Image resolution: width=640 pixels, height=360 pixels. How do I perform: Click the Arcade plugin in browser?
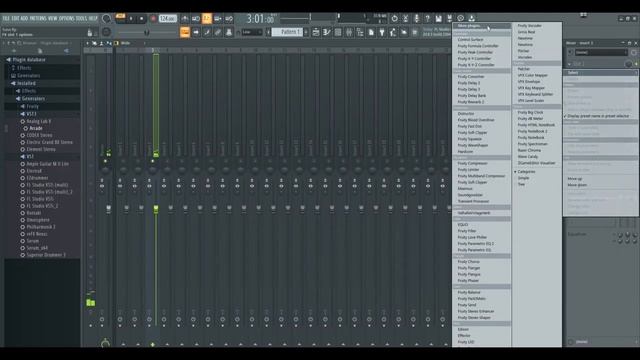[x=36, y=128]
